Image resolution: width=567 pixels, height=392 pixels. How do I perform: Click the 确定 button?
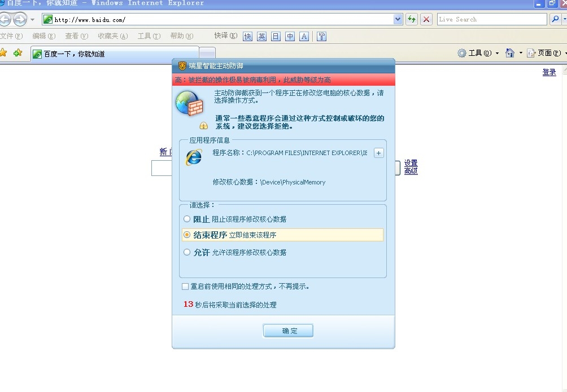288,331
